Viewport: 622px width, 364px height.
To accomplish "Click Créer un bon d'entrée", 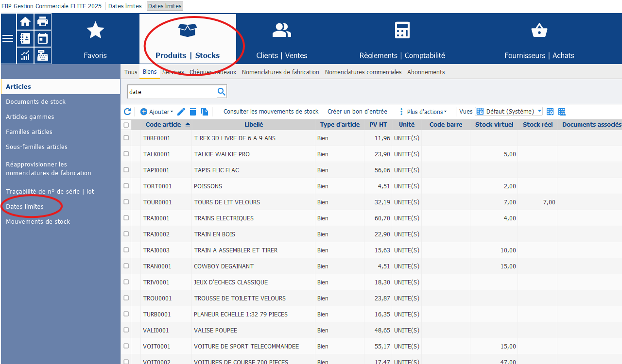I will (x=358, y=112).
